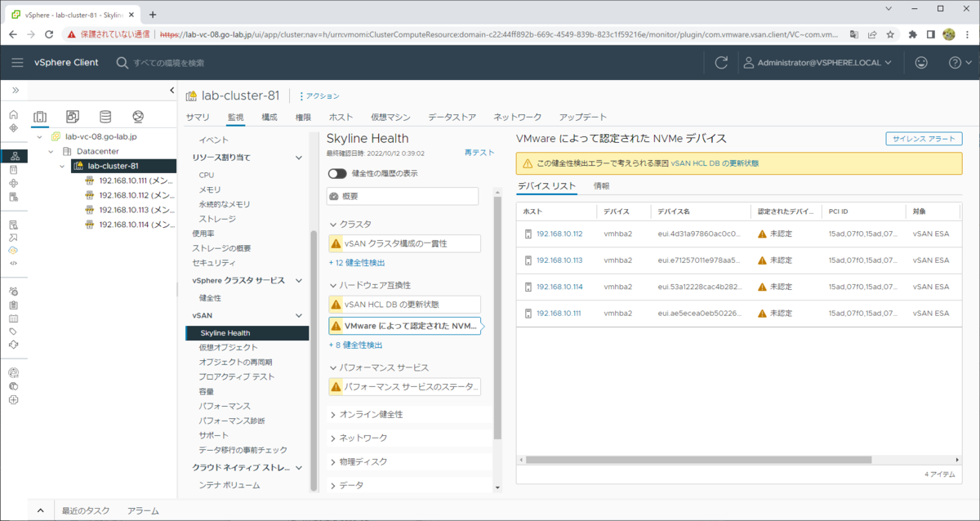Open the アクション menu for lab-cluster-81
This screenshot has width=980, height=521.
point(319,96)
